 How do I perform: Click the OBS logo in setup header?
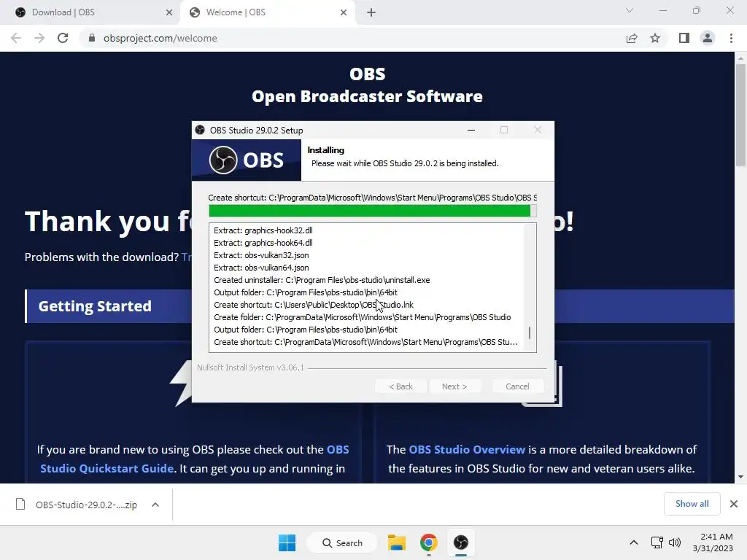[247, 160]
